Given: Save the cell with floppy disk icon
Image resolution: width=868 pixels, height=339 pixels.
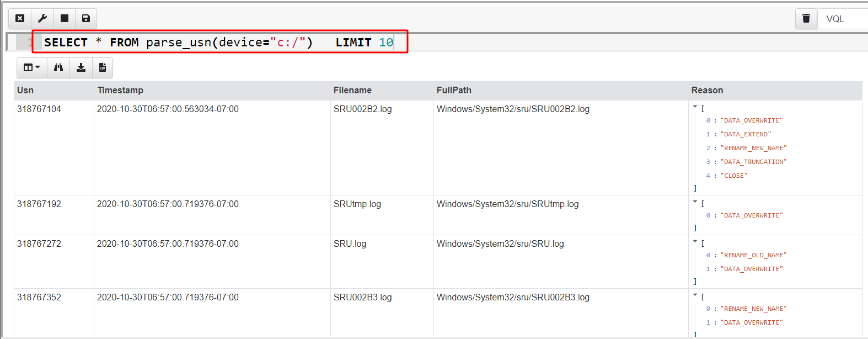Looking at the screenshot, I should coord(86,18).
